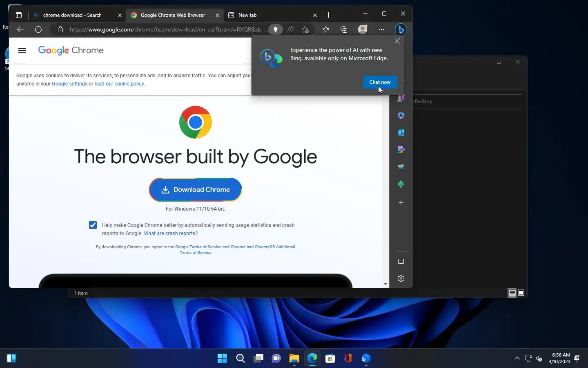Open Google Terms of Service link
588x368 pixels.
[x=198, y=247]
